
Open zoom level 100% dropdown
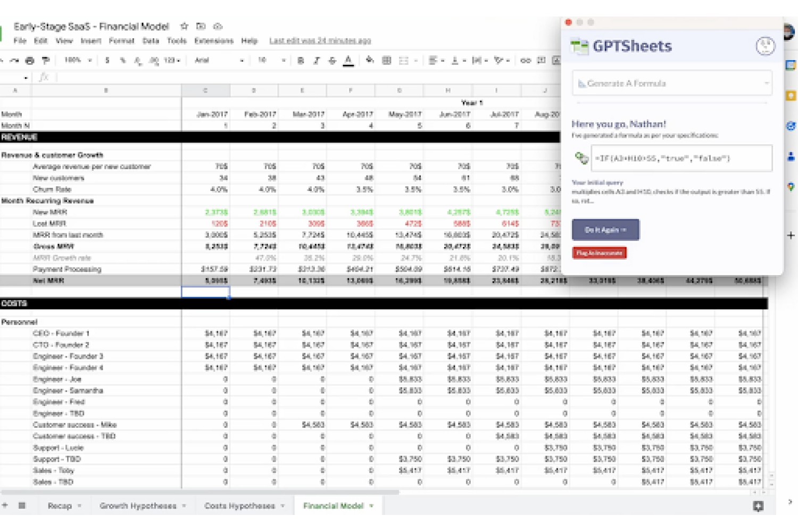point(78,60)
